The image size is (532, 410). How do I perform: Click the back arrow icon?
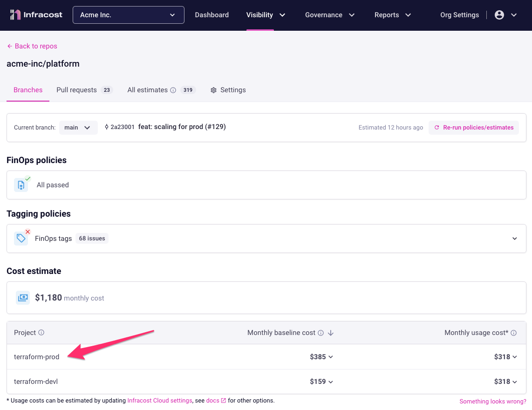click(x=10, y=46)
